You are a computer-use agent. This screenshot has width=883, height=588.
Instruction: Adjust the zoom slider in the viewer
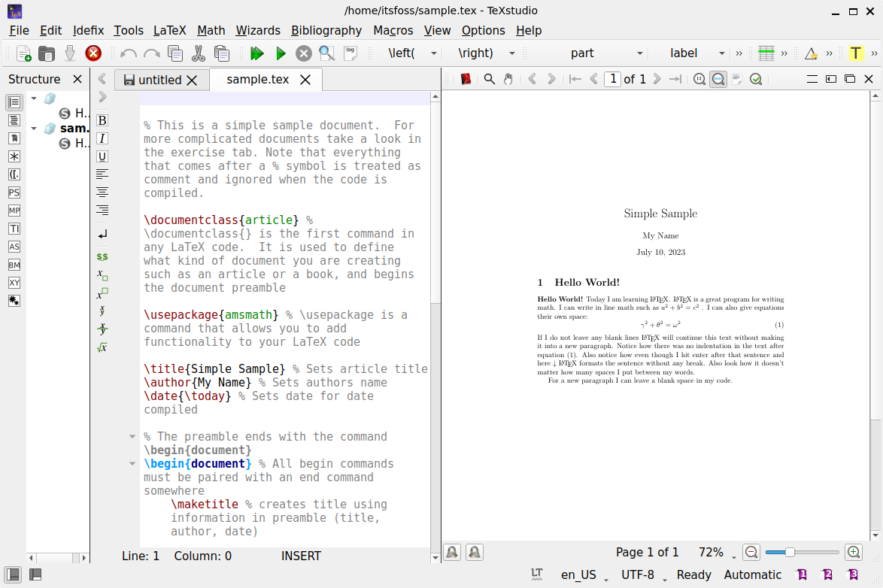coord(790,552)
